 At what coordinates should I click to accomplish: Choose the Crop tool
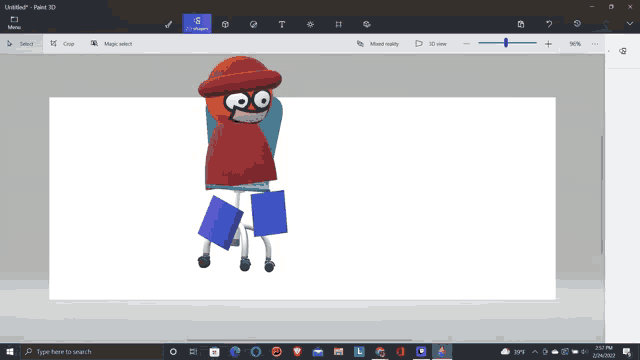tap(62, 44)
